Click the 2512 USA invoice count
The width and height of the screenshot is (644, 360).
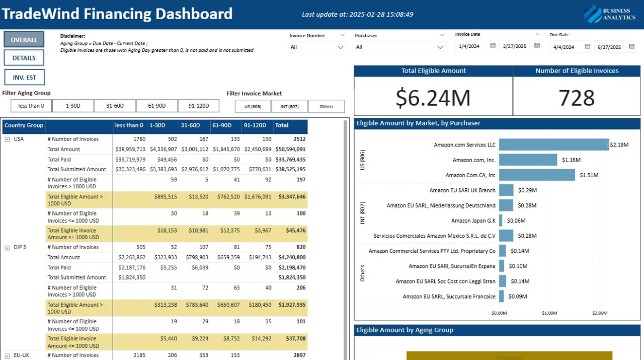299,139
